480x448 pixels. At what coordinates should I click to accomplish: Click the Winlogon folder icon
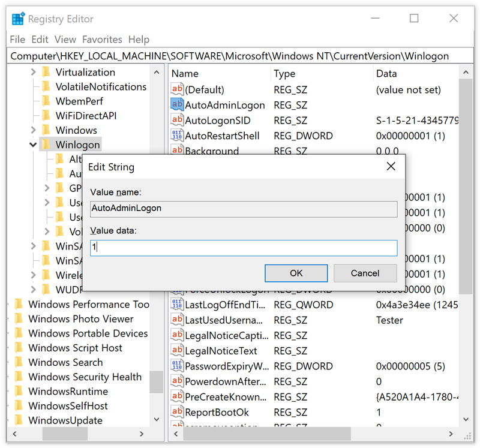46,144
